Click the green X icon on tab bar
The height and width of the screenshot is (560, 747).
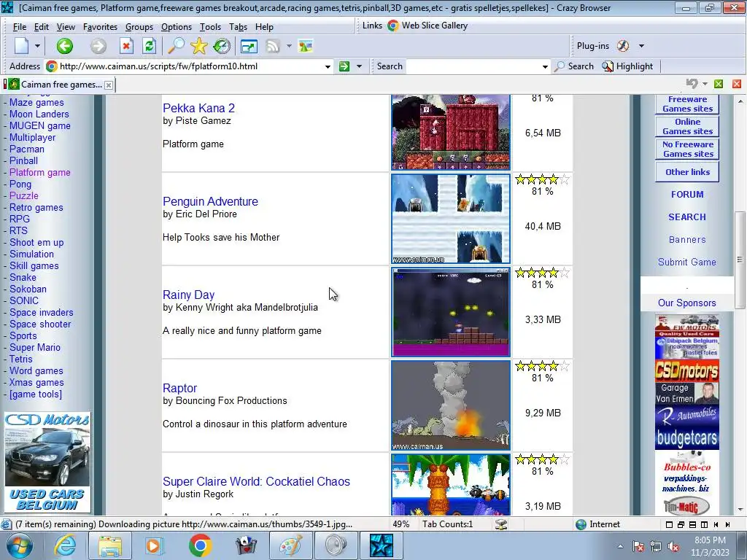click(x=719, y=85)
